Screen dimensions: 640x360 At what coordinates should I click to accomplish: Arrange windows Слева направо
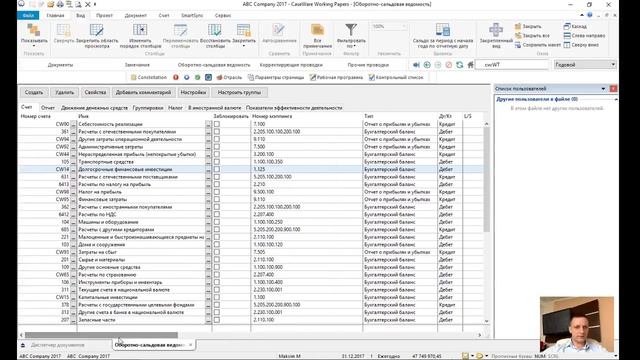[584, 36]
